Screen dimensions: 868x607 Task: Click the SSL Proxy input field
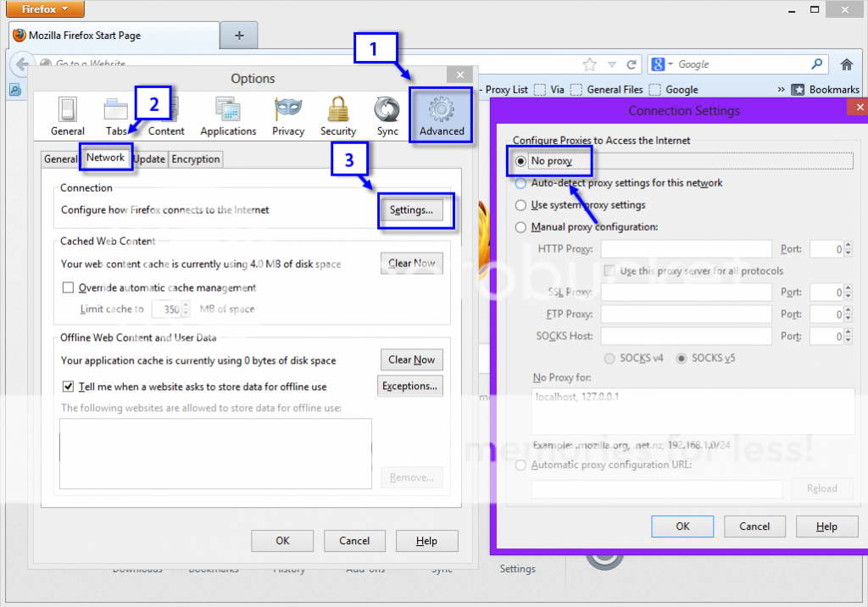click(x=687, y=292)
